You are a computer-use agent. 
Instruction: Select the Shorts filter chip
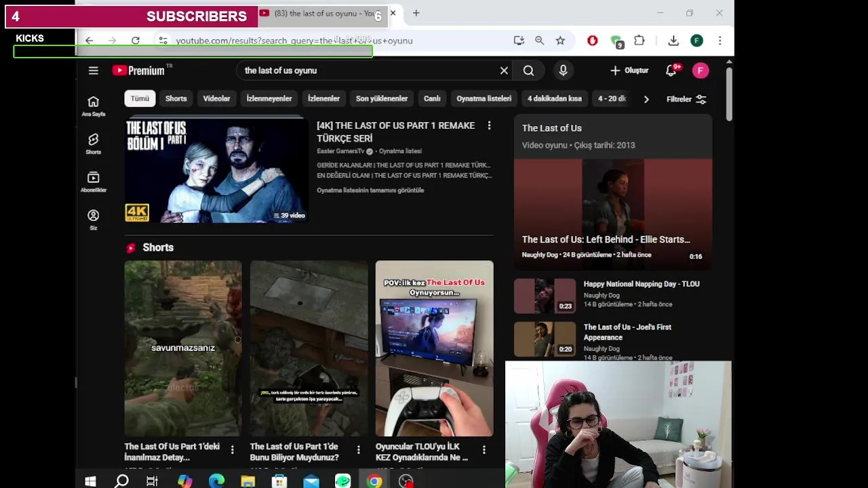click(176, 99)
